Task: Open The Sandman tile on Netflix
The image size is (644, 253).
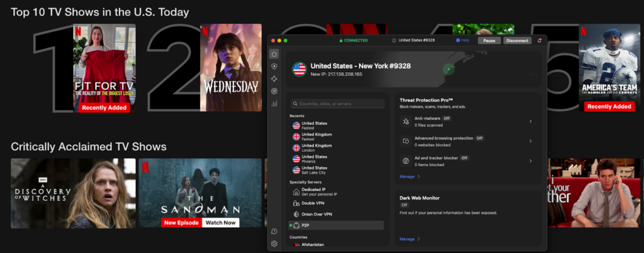Action: pyautogui.click(x=200, y=193)
